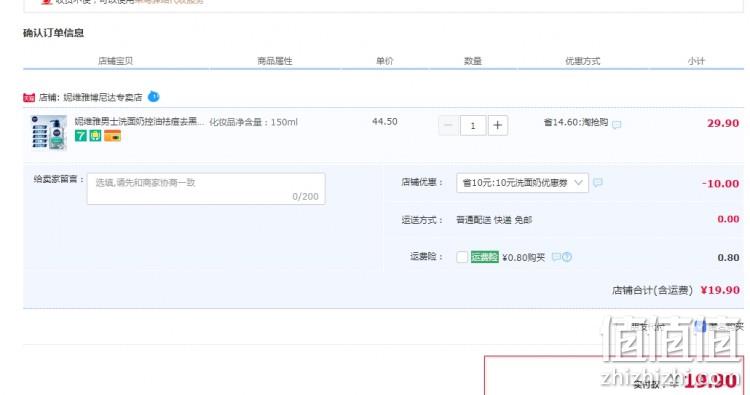750x395 pixels.
Task: Click the 优惠方式 column header
Action: (583, 61)
